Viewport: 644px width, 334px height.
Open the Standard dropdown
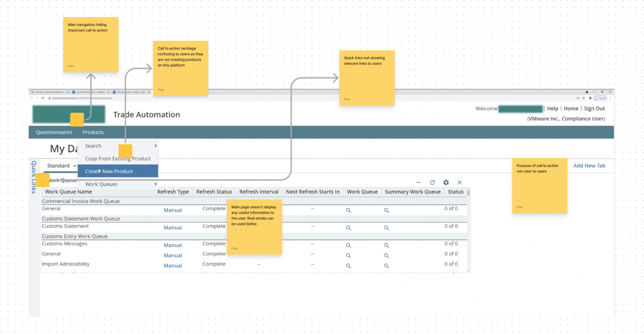(61, 166)
